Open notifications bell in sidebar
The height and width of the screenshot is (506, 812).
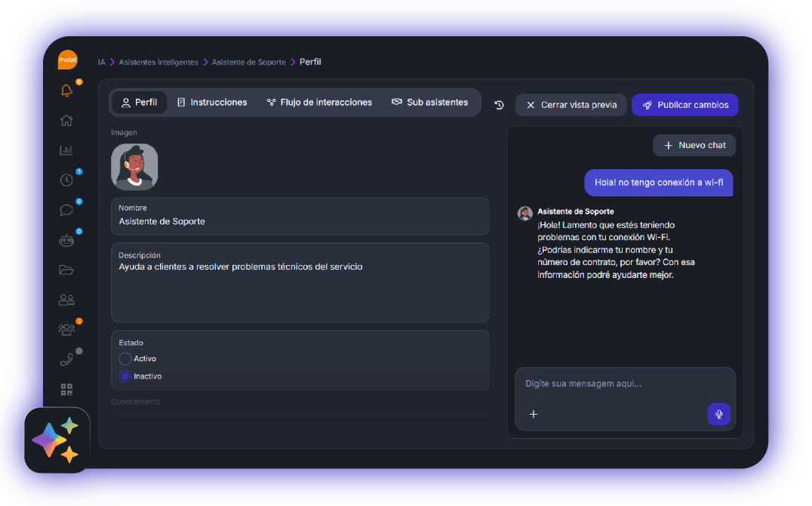(x=66, y=91)
